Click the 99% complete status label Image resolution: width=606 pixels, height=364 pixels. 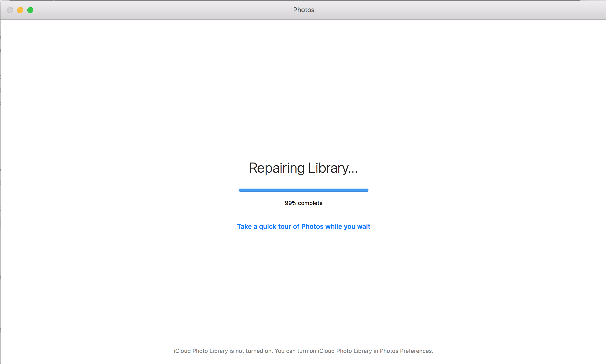[304, 203]
